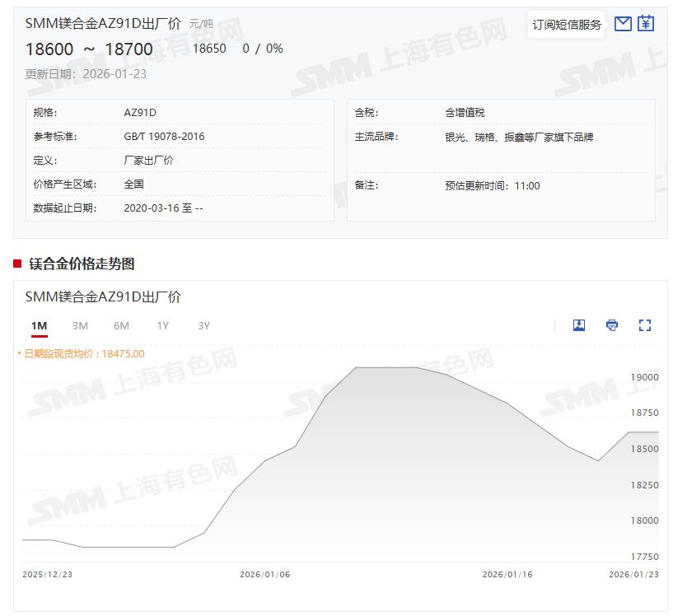
Task: Click the 备注： field label
Action: pyautogui.click(x=366, y=185)
